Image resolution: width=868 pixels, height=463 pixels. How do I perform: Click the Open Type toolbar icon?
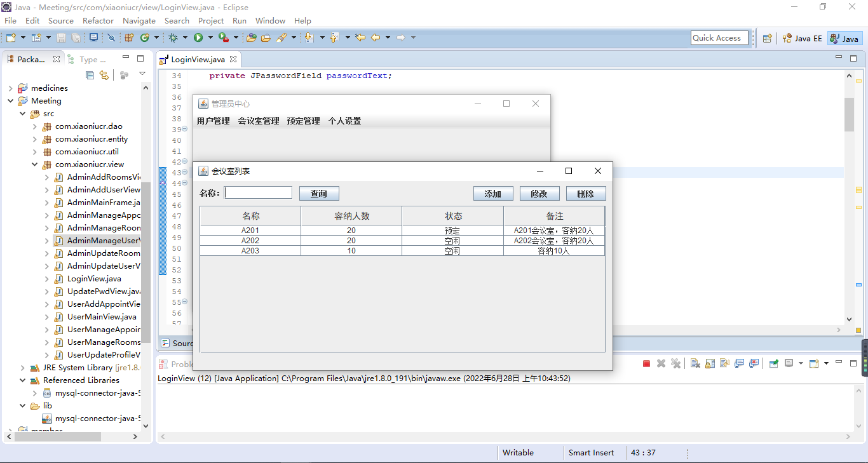251,37
